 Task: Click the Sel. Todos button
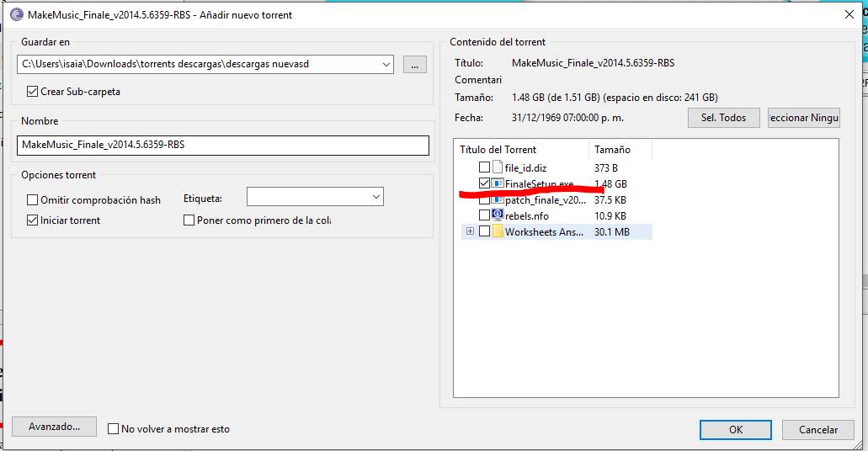[723, 118]
